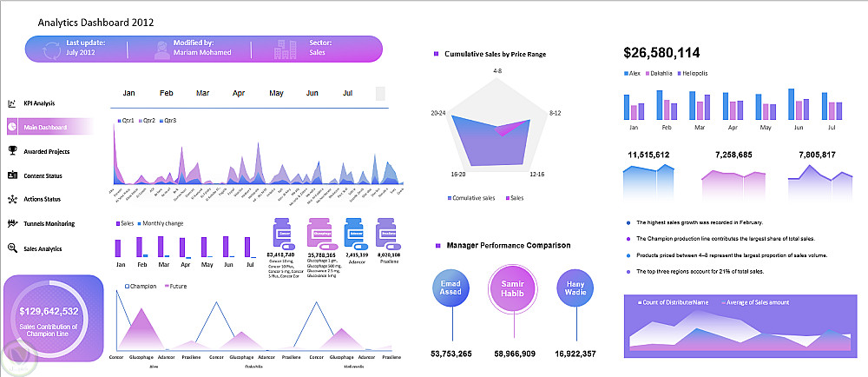This screenshot has height=377, width=868.
Task: Click the Samir Habib manager bubble
Action: click(515, 288)
